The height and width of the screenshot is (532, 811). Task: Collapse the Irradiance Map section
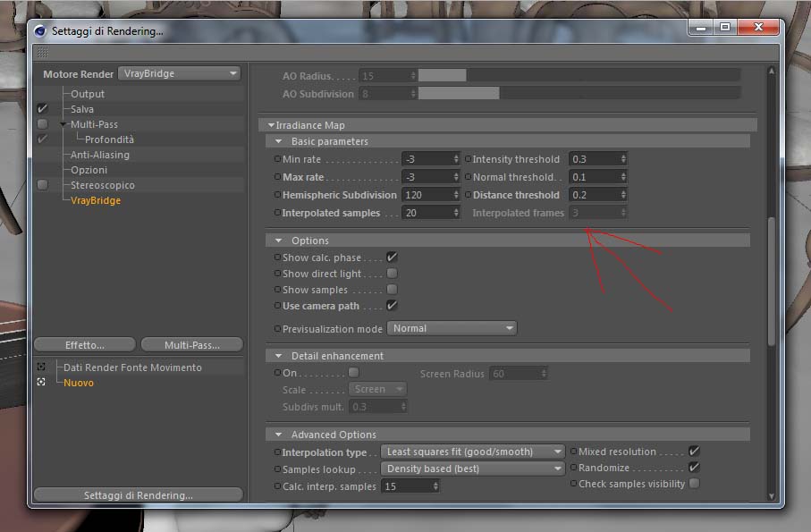(271, 125)
